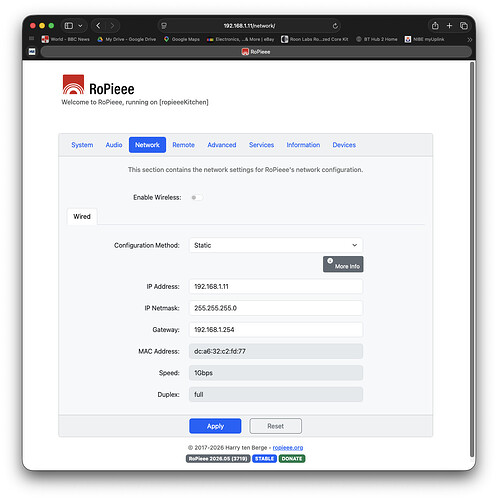This screenshot has width=497, height=500.
Task: Open sidebar options dropdown arrow
Action: coord(80,26)
